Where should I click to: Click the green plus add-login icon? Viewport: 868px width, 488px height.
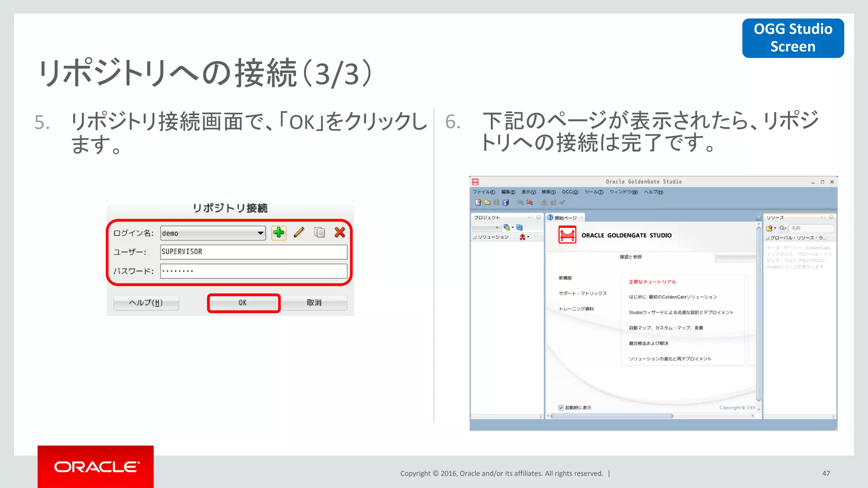point(278,233)
